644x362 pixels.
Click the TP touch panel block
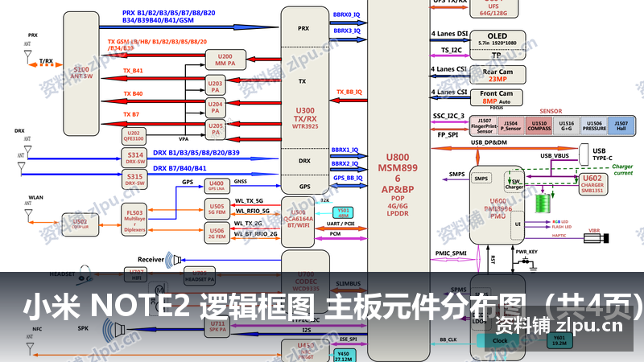coord(497,55)
